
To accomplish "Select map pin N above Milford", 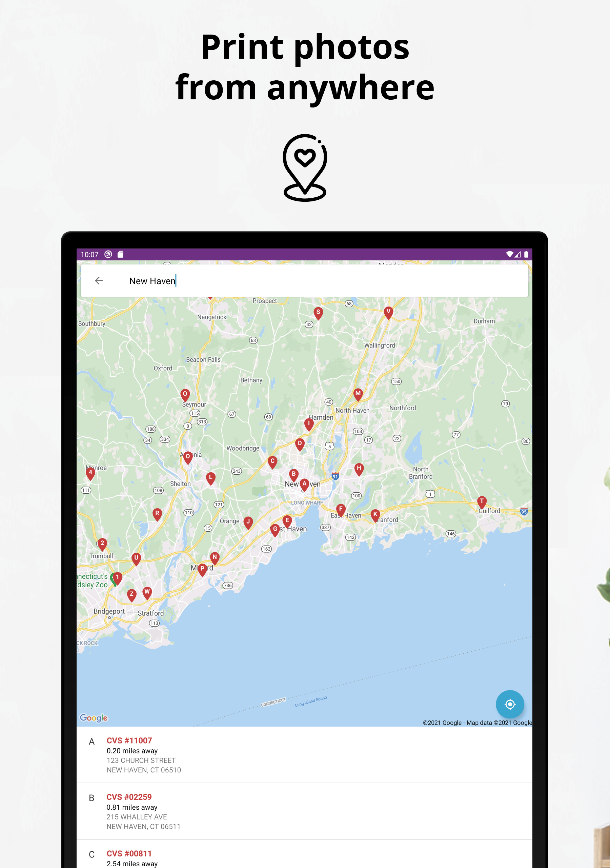I will pos(215,558).
